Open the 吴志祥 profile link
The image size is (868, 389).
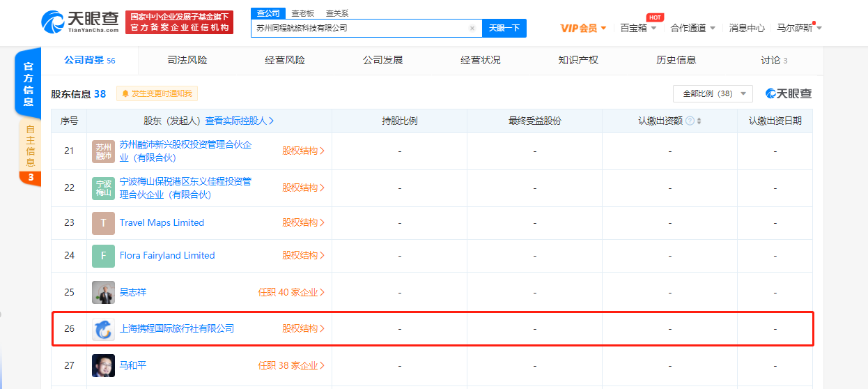[x=133, y=292]
